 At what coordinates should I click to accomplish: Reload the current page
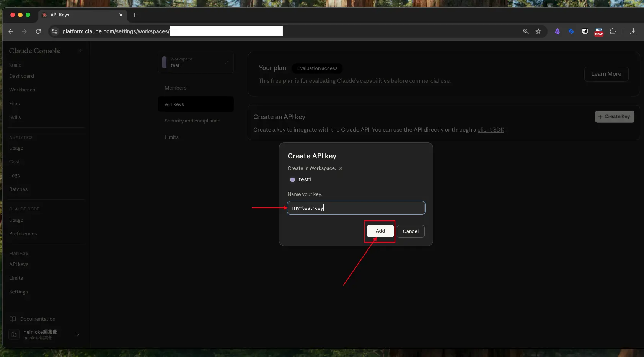tap(38, 31)
